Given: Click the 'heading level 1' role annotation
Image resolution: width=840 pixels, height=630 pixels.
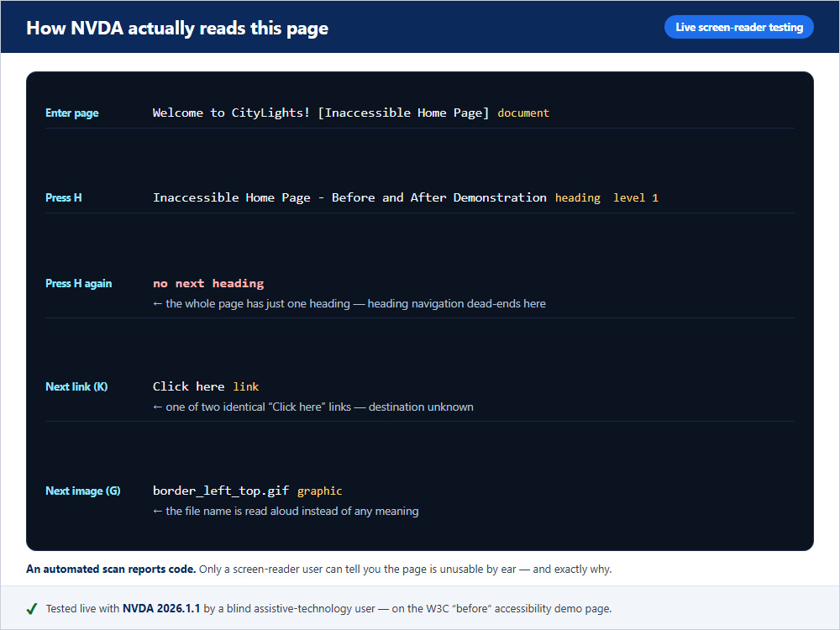Looking at the screenshot, I should (x=606, y=197).
